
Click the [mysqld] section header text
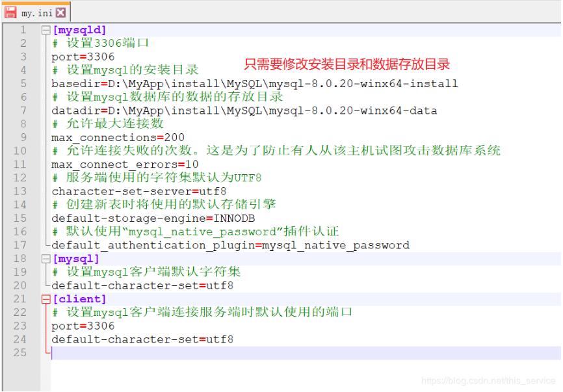click(79, 30)
